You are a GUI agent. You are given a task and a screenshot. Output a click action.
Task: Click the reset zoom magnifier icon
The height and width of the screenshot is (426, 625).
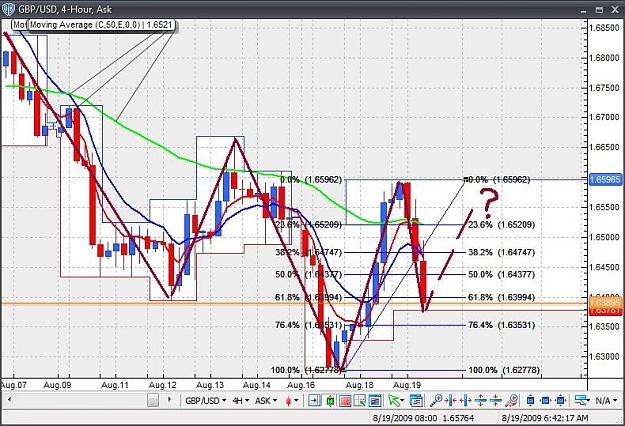click(x=512, y=400)
